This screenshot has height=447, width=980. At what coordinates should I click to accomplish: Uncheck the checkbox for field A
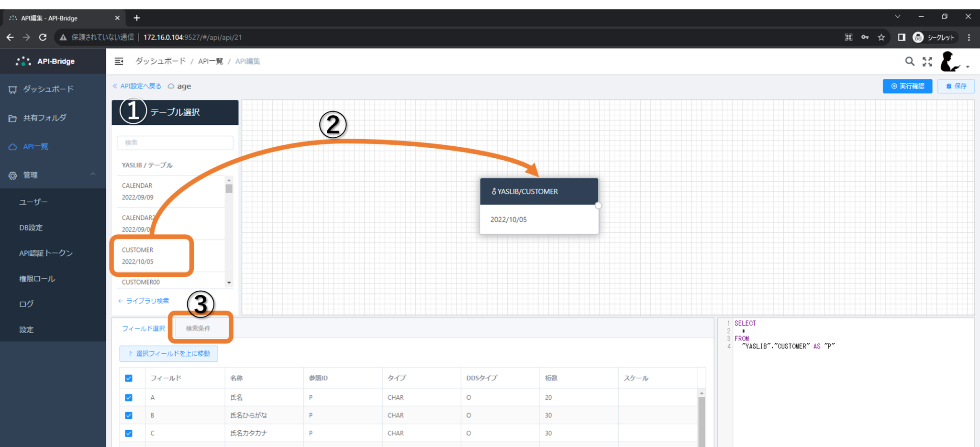(129, 398)
